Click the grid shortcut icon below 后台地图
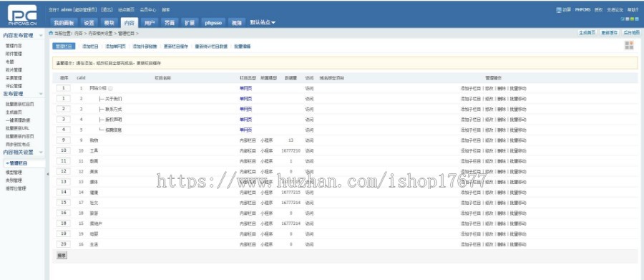The height and width of the screenshot is (280, 644). 629,45
